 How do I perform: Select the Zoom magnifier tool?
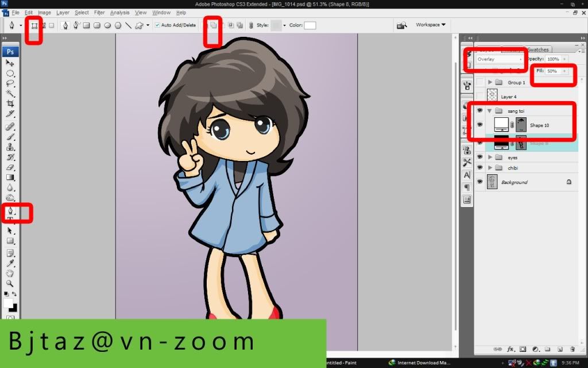10,283
